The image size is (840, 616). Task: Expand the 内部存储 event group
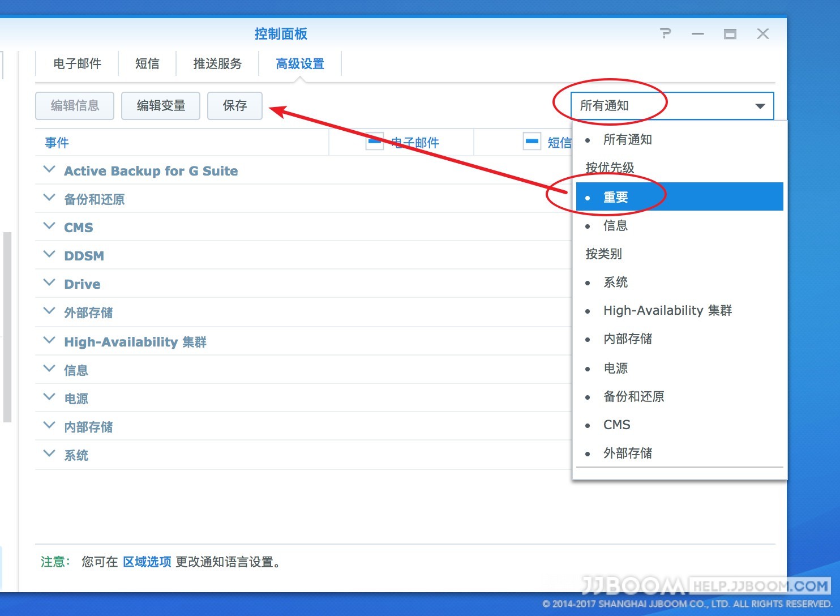click(x=49, y=426)
